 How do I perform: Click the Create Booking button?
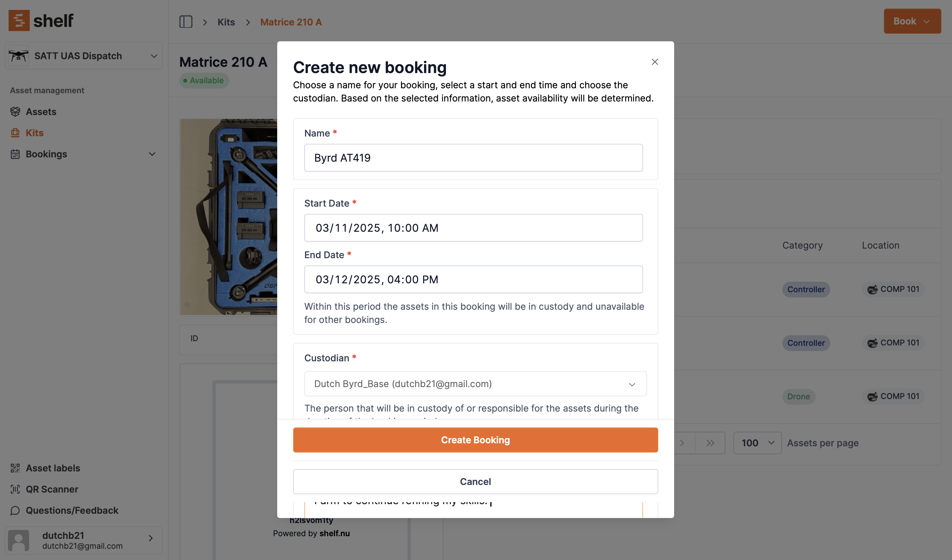coord(475,440)
